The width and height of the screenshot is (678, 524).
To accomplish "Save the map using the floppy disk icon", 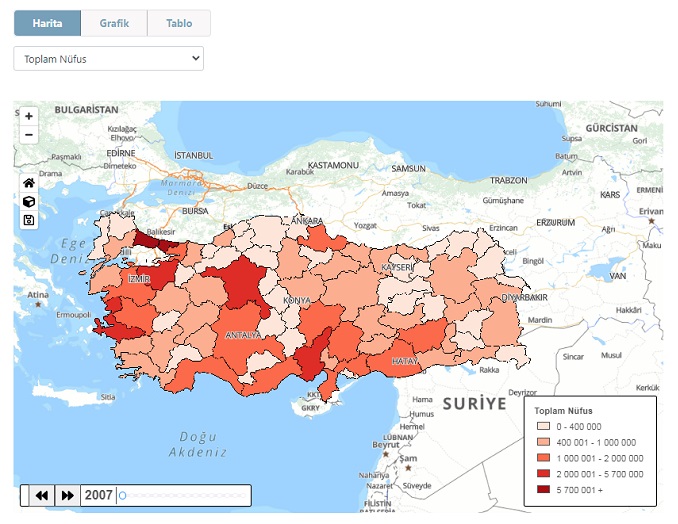I will (x=29, y=219).
